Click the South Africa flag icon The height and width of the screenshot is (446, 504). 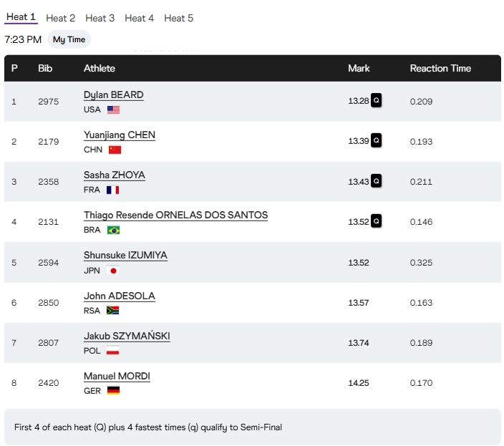(112, 310)
